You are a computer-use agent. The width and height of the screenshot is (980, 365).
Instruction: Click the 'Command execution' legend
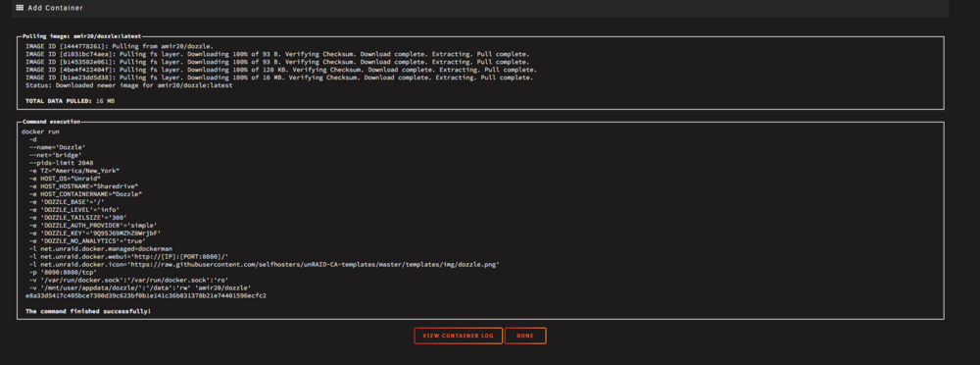point(51,122)
